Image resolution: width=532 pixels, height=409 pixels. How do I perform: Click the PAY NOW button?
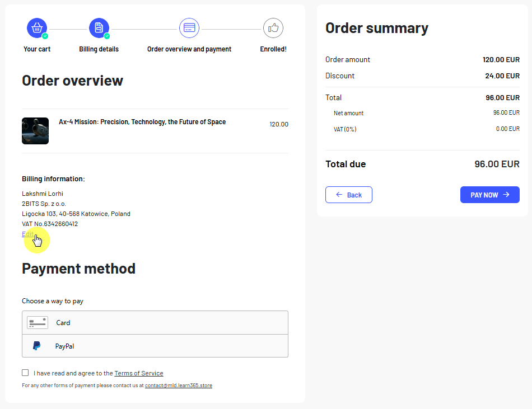pyautogui.click(x=489, y=195)
